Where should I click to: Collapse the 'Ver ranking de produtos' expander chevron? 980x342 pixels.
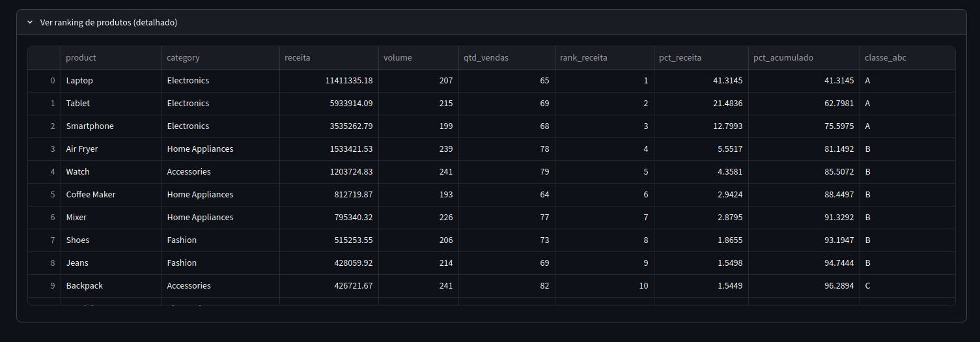tap(30, 22)
